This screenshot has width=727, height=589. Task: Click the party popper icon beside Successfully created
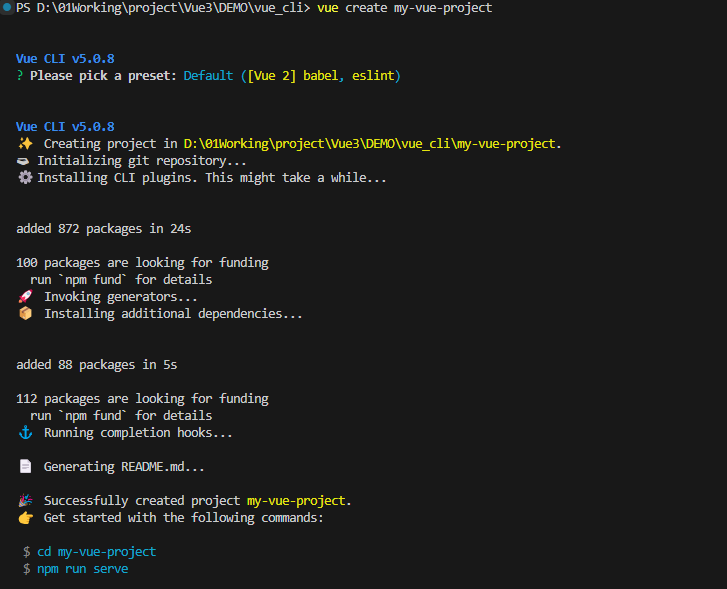click(25, 501)
